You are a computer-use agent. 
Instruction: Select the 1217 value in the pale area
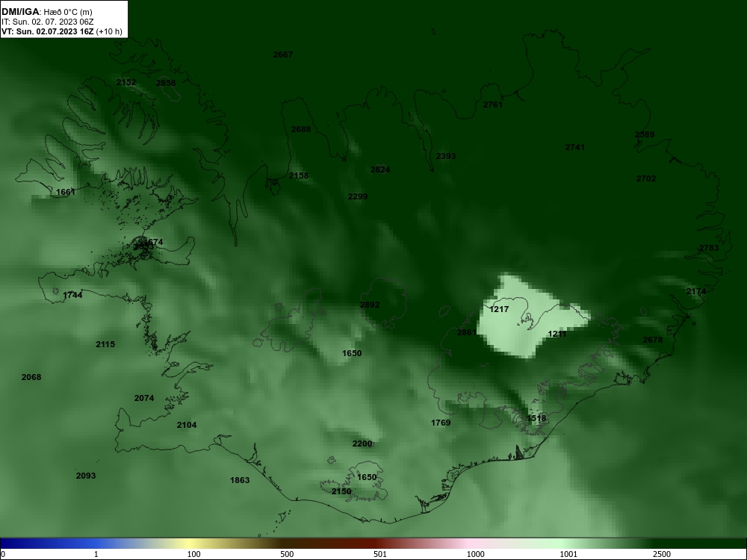[499, 310]
